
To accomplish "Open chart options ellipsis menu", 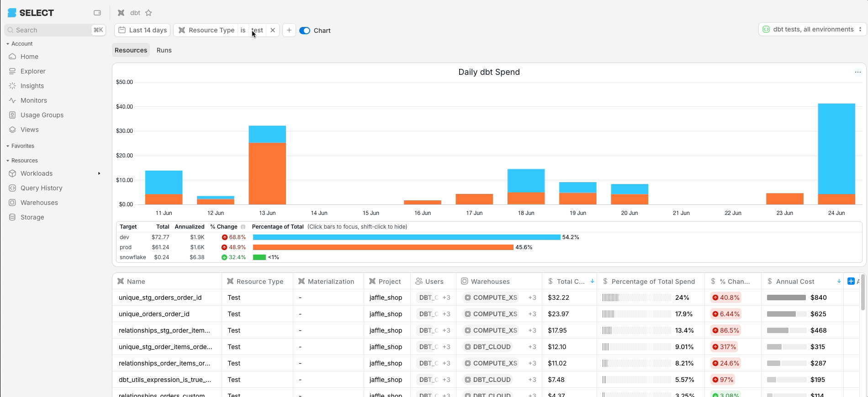I will coord(857,72).
